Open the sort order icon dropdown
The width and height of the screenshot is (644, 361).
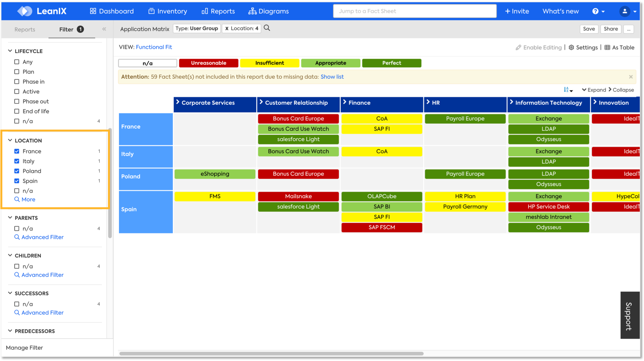pyautogui.click(x=568, y=90)
